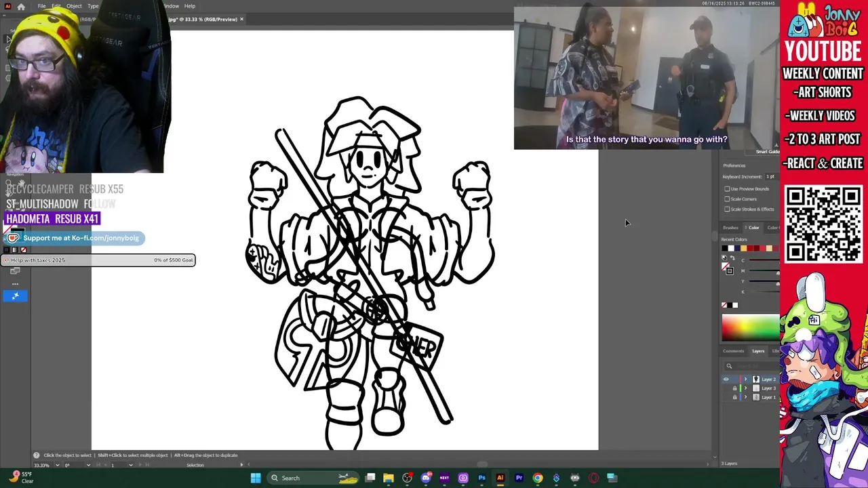Choose the None swatch below CMYK sliders
The width and height of the screenshot is (868, 488).
point(724,305)
